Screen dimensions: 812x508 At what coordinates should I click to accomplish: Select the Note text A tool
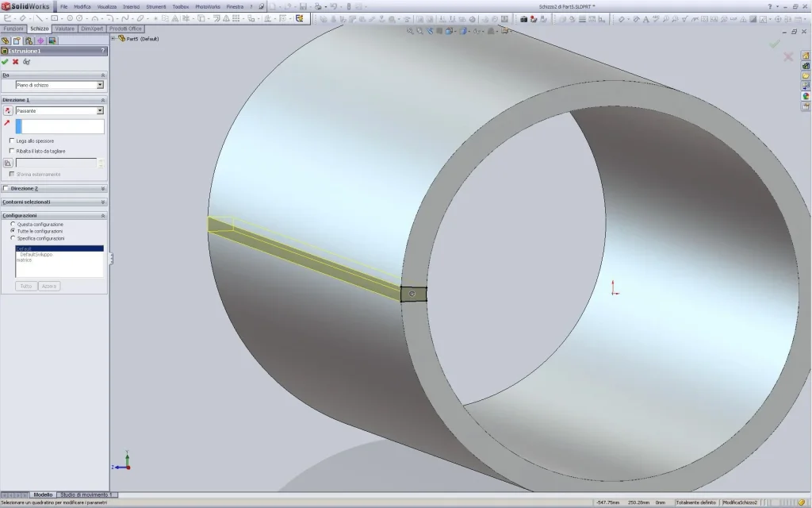pyautogui.click(x=645, y=19)
